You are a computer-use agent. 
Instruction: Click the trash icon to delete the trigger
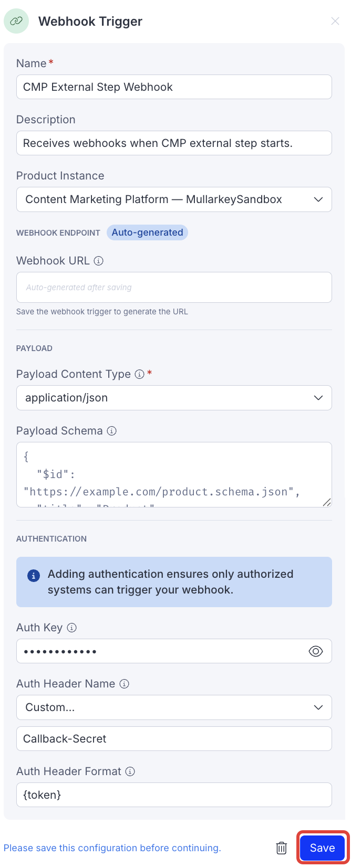[281, 848]
